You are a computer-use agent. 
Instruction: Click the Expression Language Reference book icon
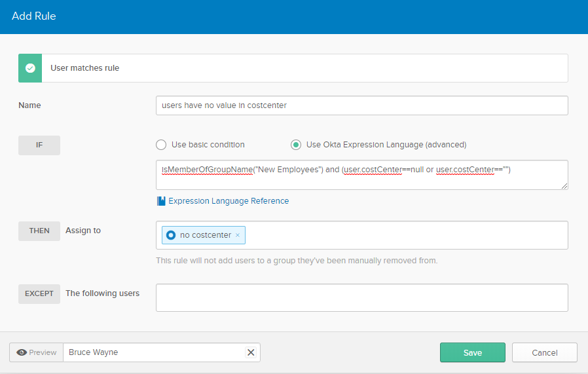pos(161,201)
